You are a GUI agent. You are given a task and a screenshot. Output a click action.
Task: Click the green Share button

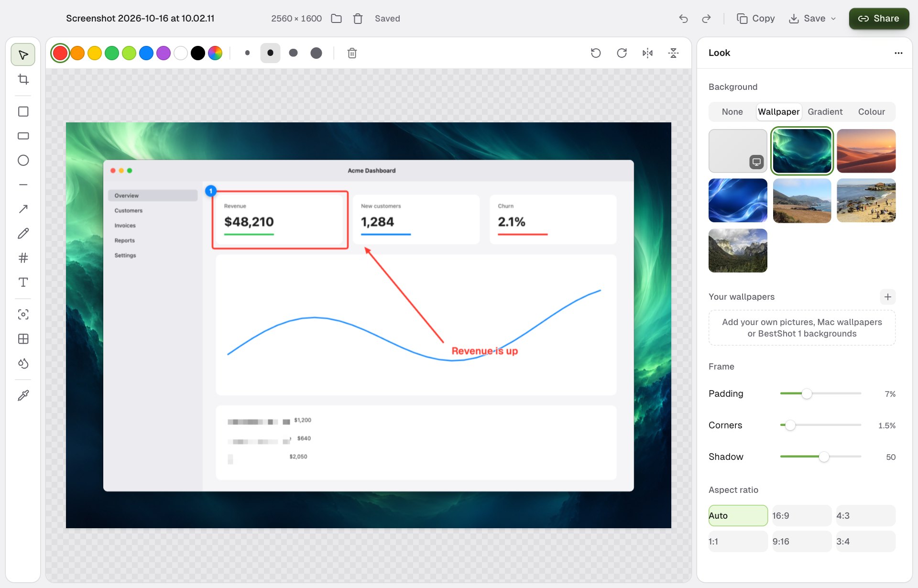[x=879, y=19]
